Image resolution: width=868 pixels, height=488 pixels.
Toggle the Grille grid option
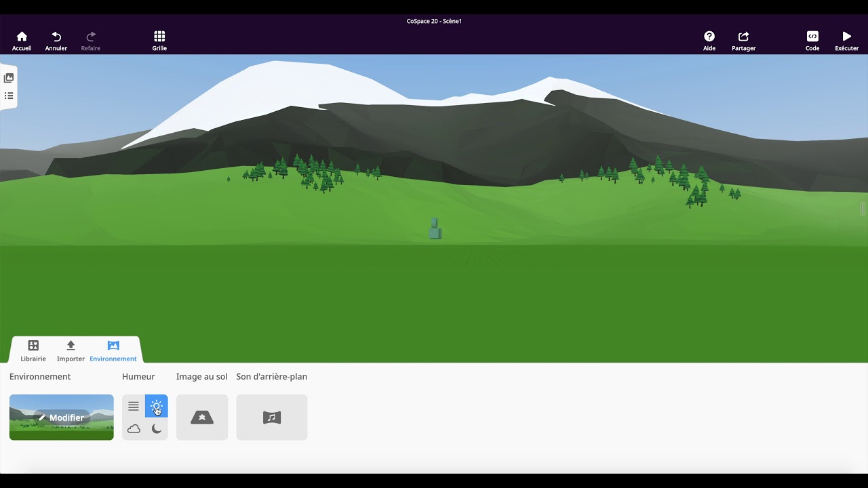(x=159, y=41)
